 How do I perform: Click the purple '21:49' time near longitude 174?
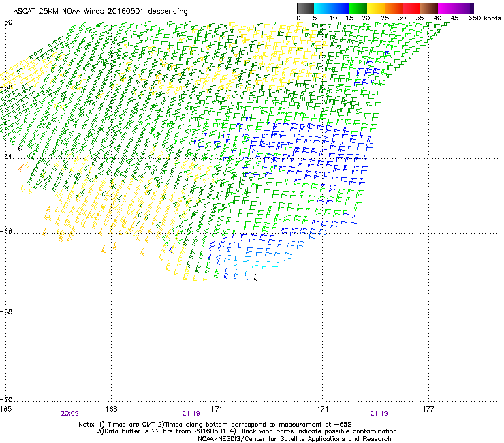[x=379, y=414]
